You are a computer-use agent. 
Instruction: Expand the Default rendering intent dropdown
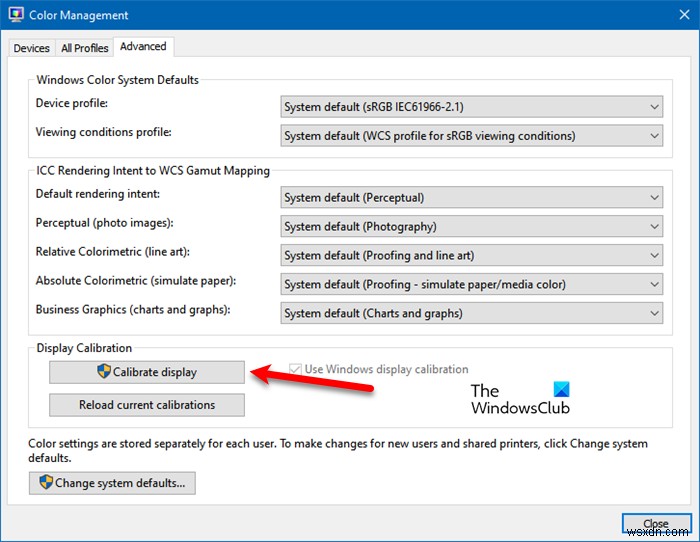(471, 197)
